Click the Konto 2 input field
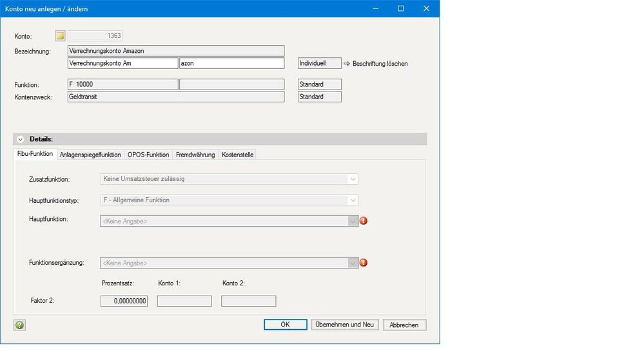The height and width of the screenshot is (362, 644). [x=248, y=301]
